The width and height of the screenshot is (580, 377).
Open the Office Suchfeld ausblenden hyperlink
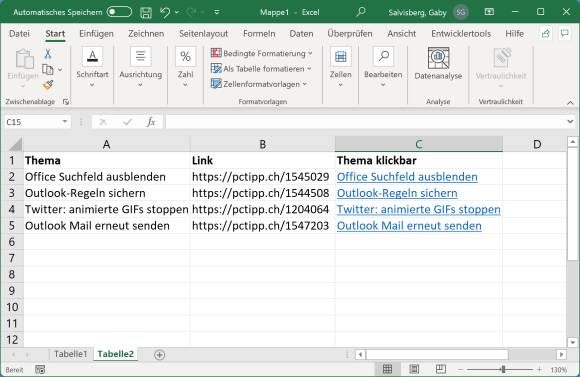coord(407,177)
